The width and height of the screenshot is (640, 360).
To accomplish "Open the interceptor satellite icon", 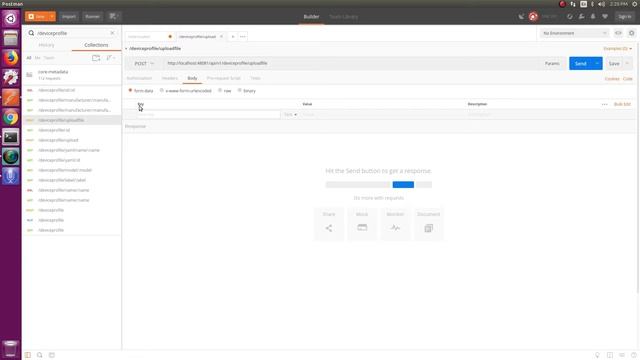I will point(521,16).
